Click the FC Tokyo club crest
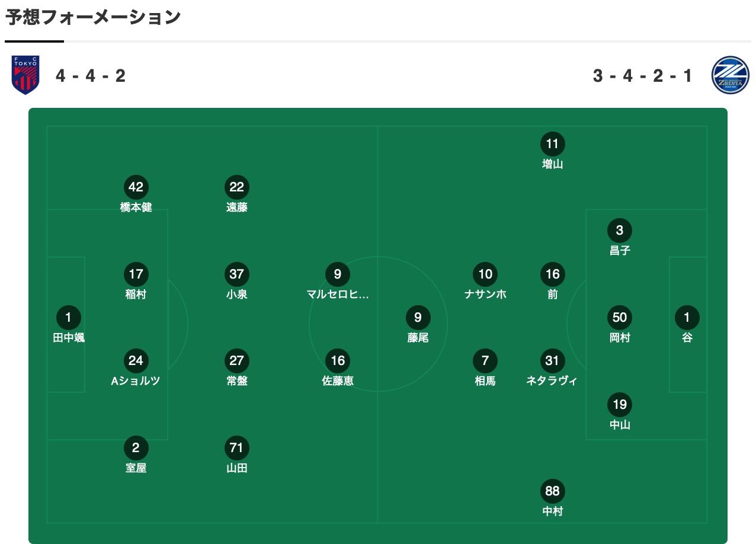 (25, 75)
